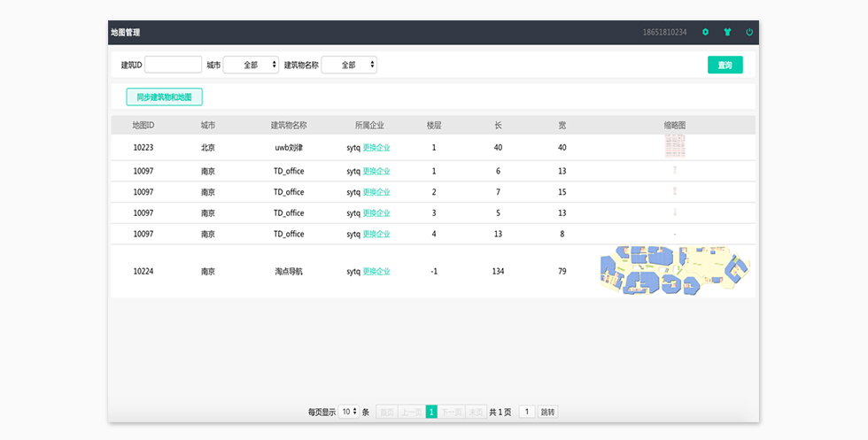Open the per-page count dropdown
This screenshot has height=440, width=868.
[349, 412]
